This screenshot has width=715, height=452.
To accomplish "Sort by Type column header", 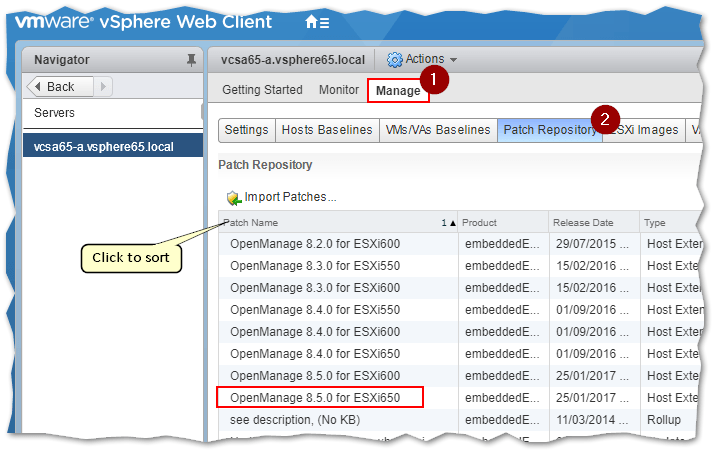I will 670,223.
